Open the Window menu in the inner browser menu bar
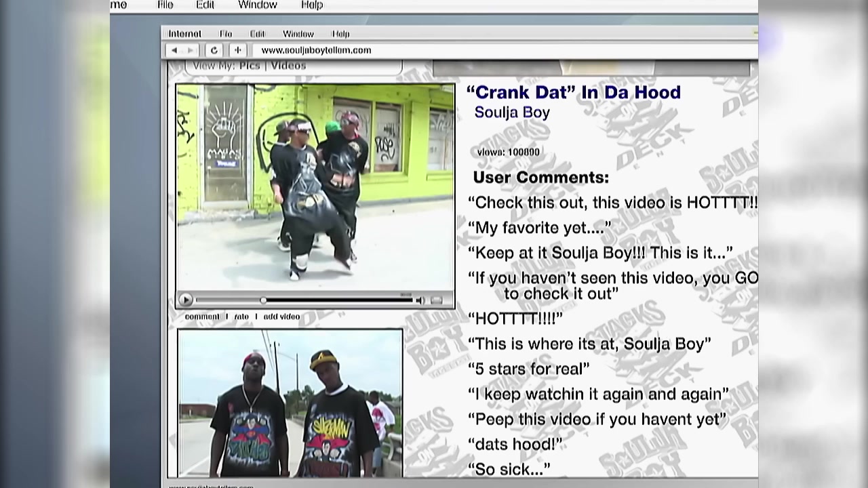The width and height of the screenshot is (868, 488). pos(298,34)
